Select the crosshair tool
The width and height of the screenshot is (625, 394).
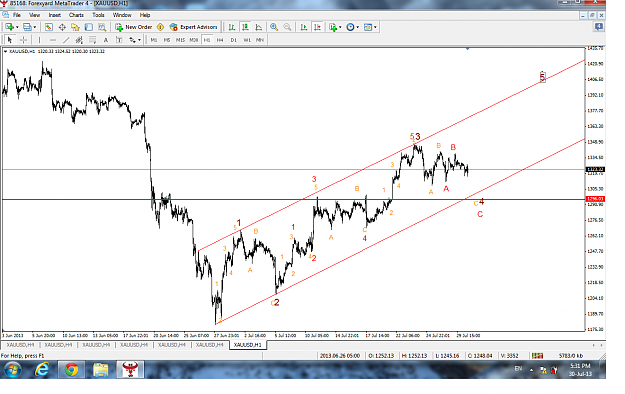pos(24,40)
